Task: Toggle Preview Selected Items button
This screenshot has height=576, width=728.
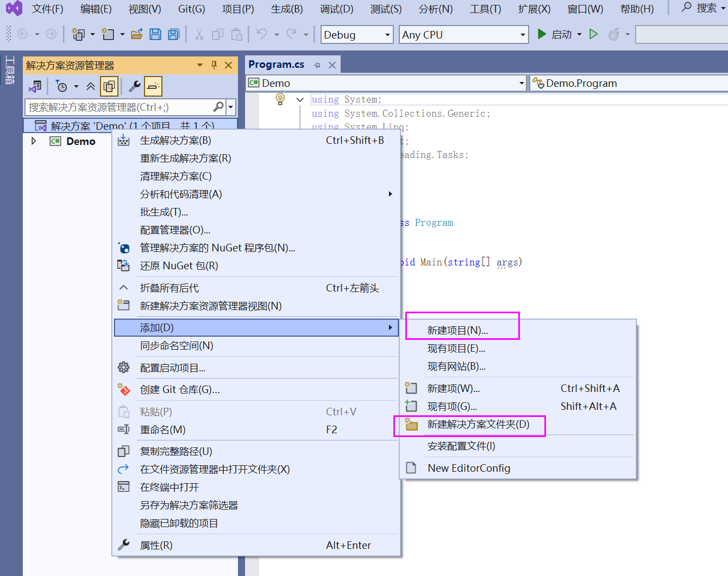Action: coord(153,86)
